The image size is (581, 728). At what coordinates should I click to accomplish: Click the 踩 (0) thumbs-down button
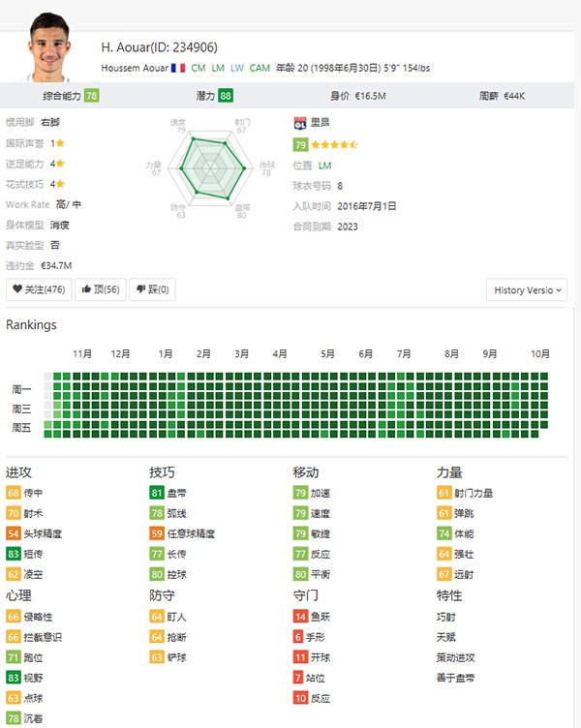pyautogui.click(x=152, y=289)
